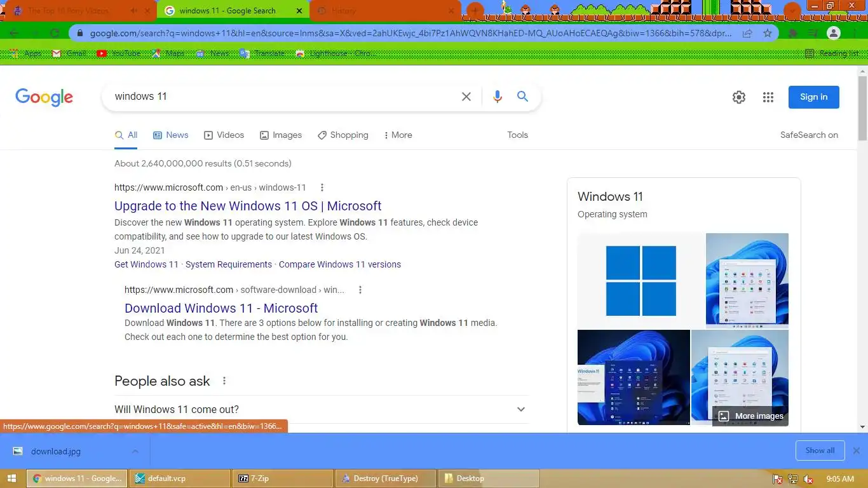Switch to the 7-Zip taskbar window
The width and height of the screenshot is (868, 488).
click(x=283, y=478)
